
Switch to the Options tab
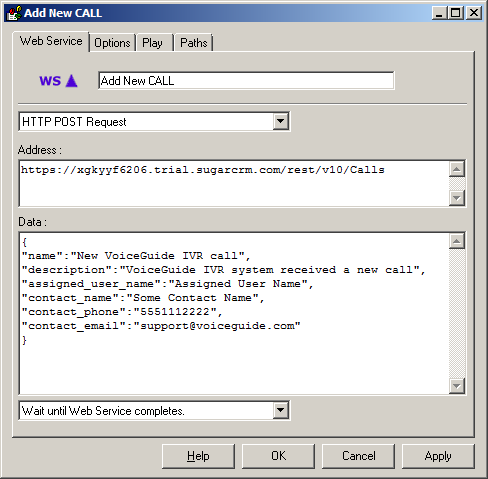[112, 43]
